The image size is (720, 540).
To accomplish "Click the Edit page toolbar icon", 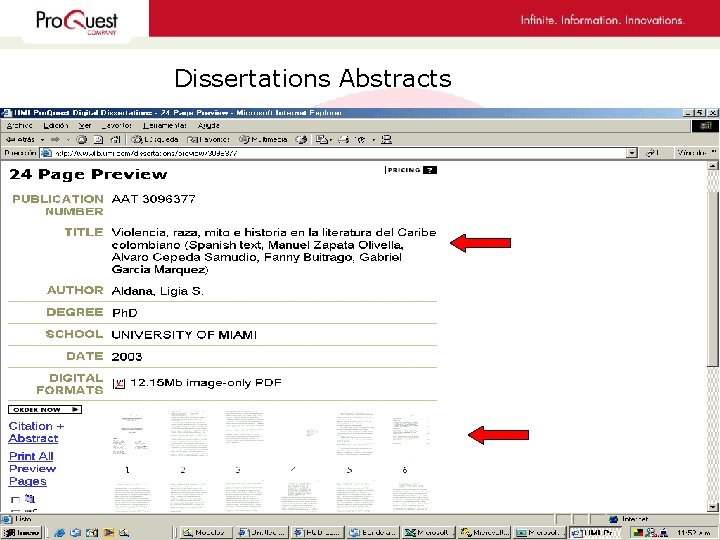I will tap(361, 139).
